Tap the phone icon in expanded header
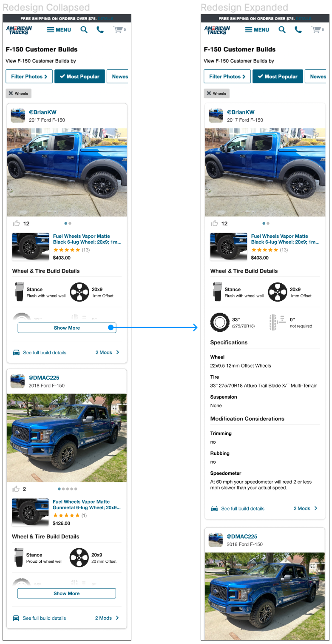 coord(298,30)
